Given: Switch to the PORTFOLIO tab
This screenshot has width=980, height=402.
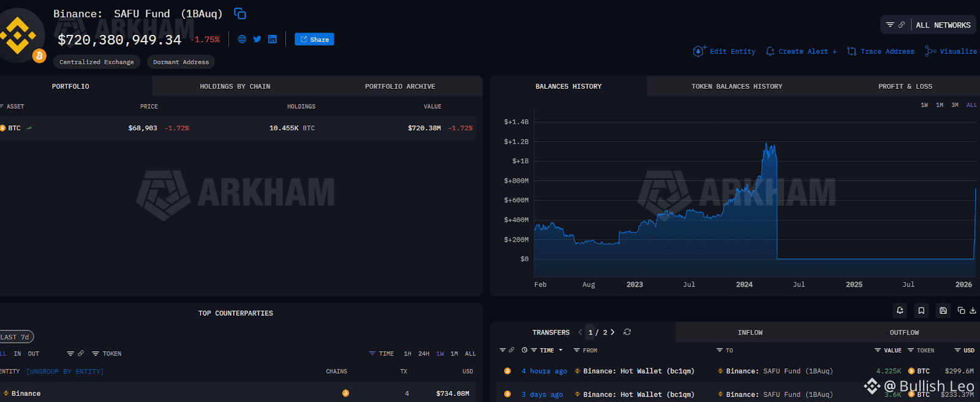Looking at the screenshot, I should click(70, 86).
